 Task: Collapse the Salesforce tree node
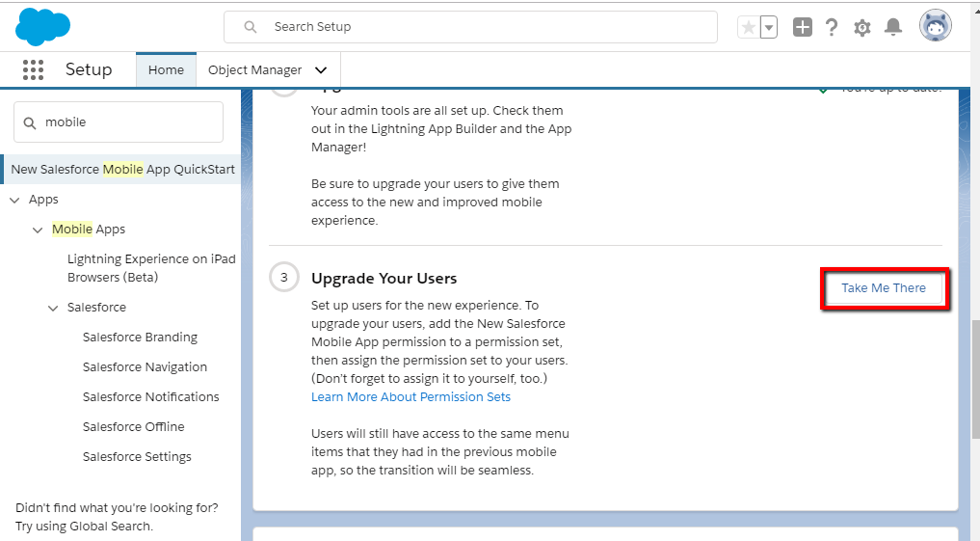(53, 308)
